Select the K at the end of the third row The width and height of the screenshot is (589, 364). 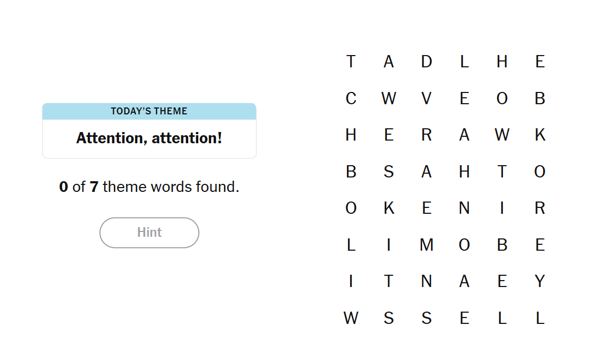tap(540, 135)
